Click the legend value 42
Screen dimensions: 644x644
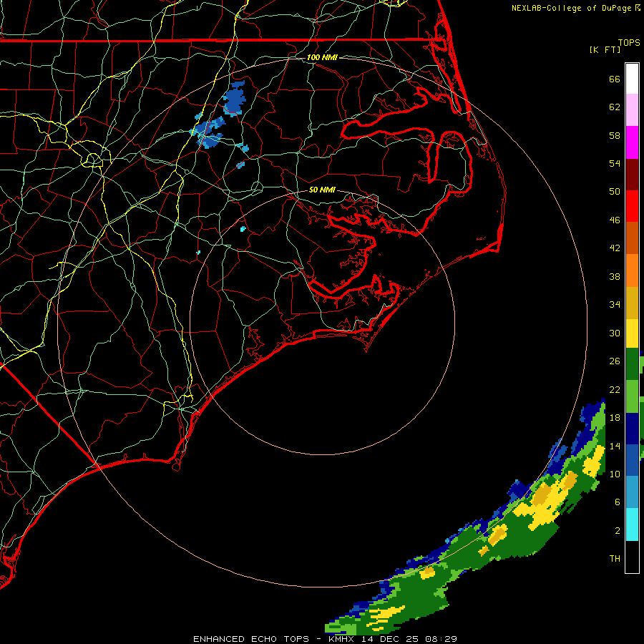615,248
